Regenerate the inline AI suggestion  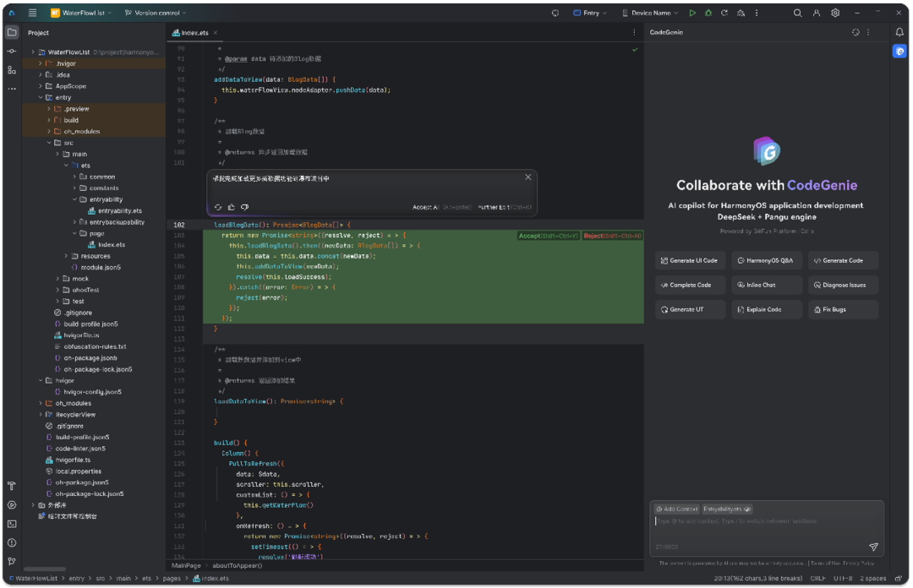pyautogui.click(x=218, y=207)
